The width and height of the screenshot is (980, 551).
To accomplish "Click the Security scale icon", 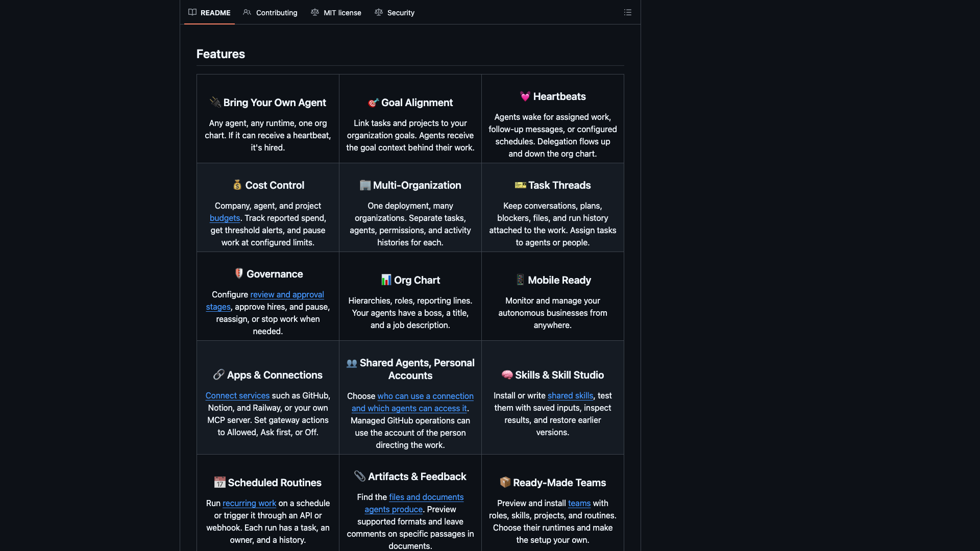I will point(379,12).
